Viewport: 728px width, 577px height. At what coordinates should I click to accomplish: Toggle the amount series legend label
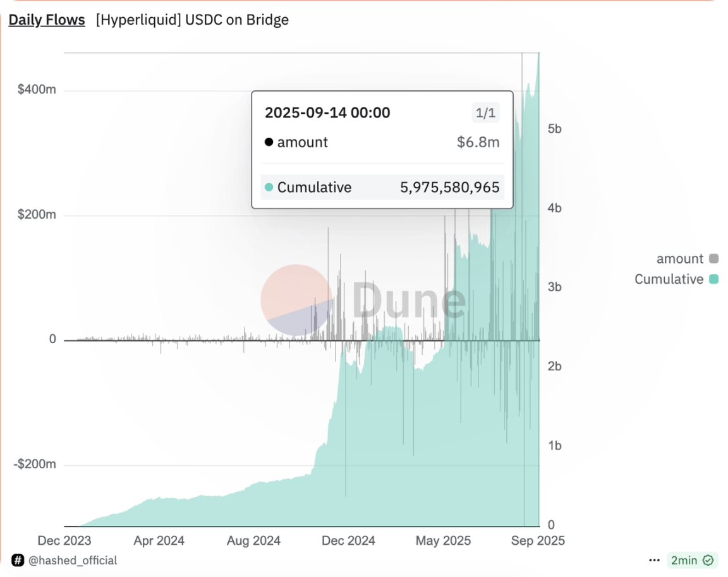(679, 258)
